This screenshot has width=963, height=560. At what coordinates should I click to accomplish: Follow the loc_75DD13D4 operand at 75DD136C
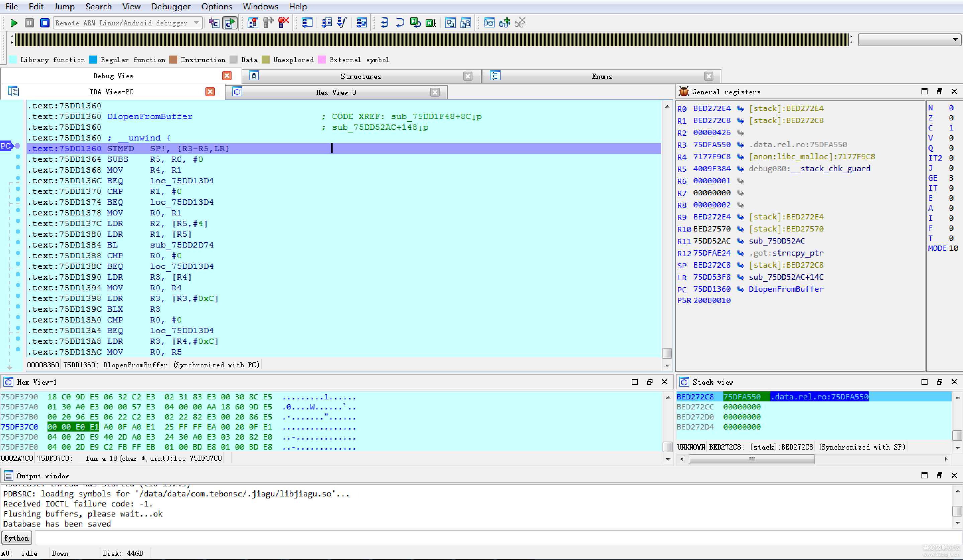181,181
